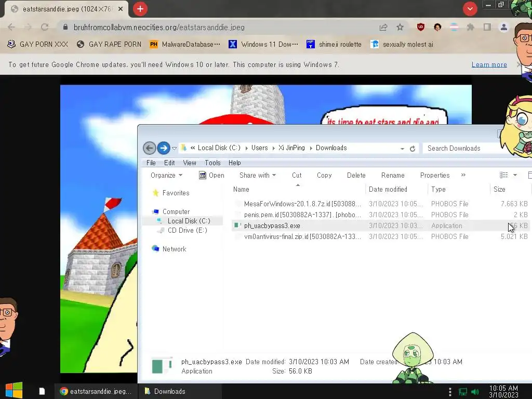Screen dimensions: 532x399
Task: Open the Organize dropdown
Action: click(x=166, y=176)
